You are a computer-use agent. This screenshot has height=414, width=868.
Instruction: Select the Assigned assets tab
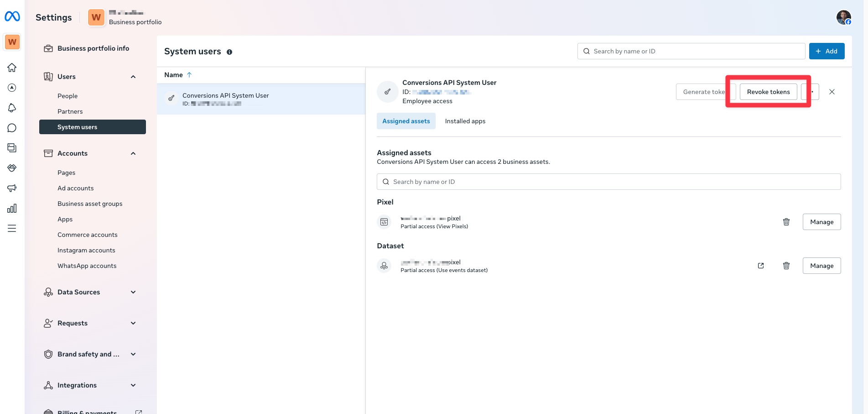coord(406,121)
